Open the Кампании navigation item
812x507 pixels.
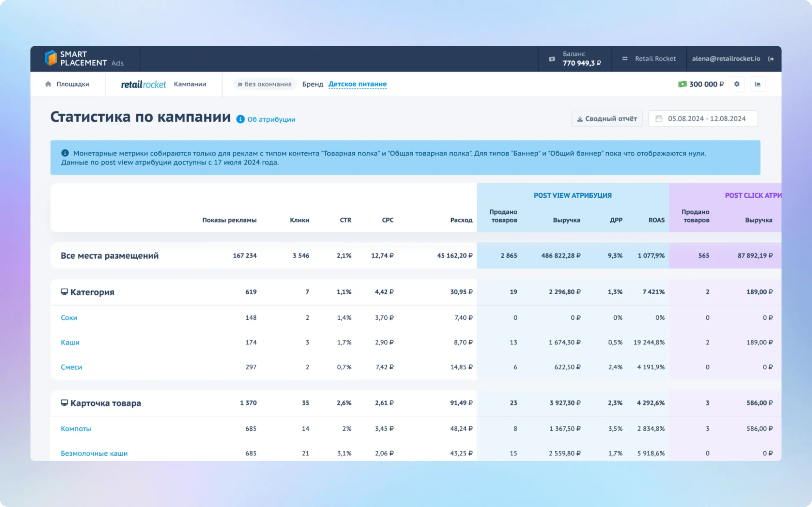click(x=190, y=84)
